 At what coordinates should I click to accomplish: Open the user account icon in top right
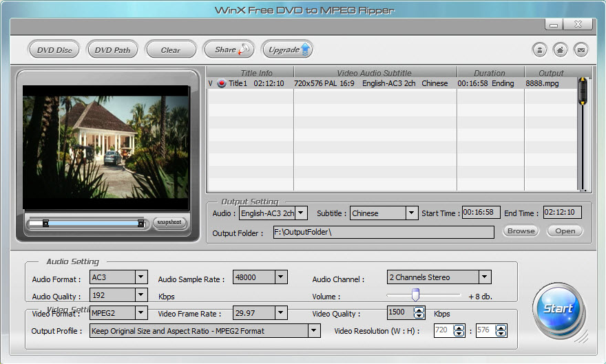coord(539,50)
